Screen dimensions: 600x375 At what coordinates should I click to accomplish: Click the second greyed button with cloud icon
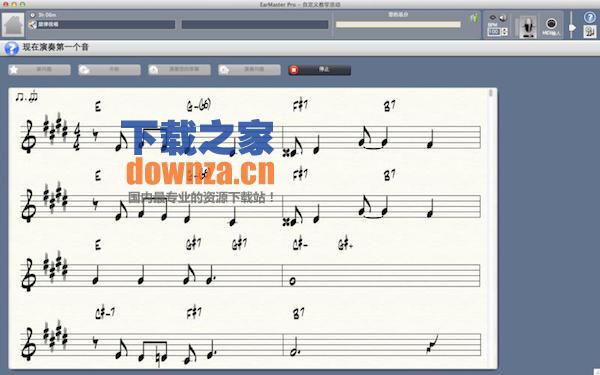pyautogui.click(x=109, y=70)
